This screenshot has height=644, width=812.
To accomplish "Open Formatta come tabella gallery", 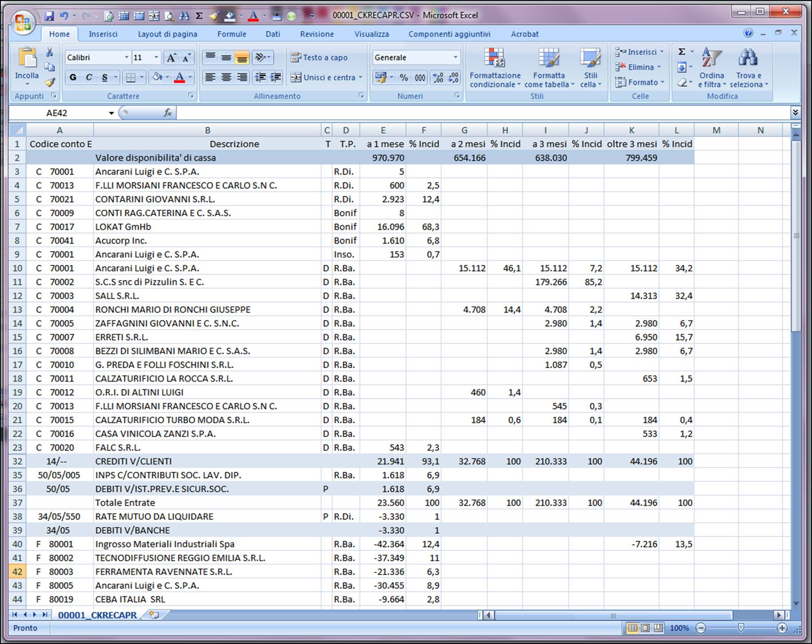I will pyautogui.click(x=549, y=68).
